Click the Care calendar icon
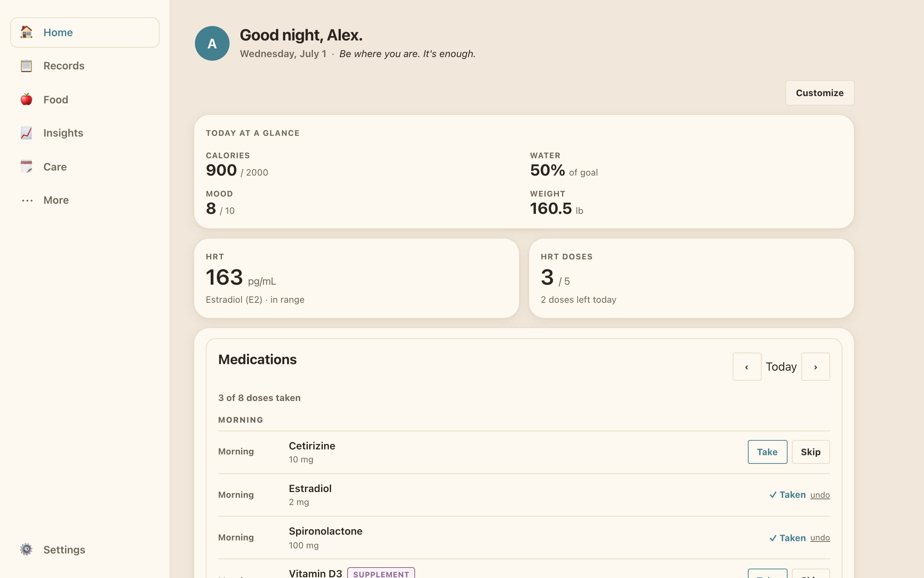Screen dimensions: 924x578 click(26, 167)
